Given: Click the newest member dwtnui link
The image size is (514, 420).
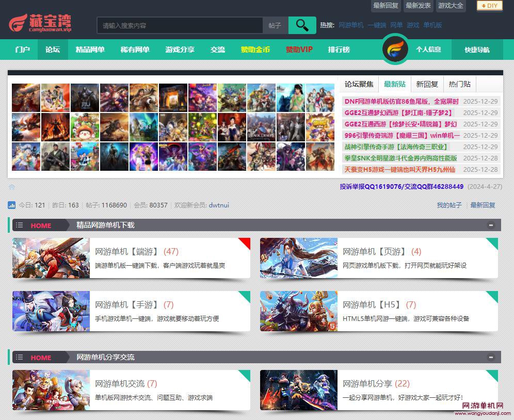Looking at the screenshot, I should (219, 205).
